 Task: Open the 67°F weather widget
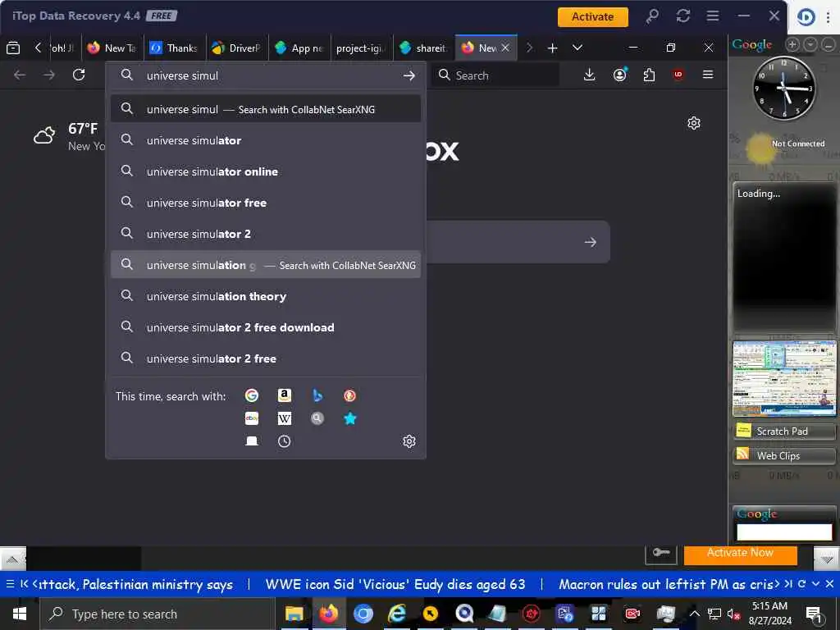point(69,136)
